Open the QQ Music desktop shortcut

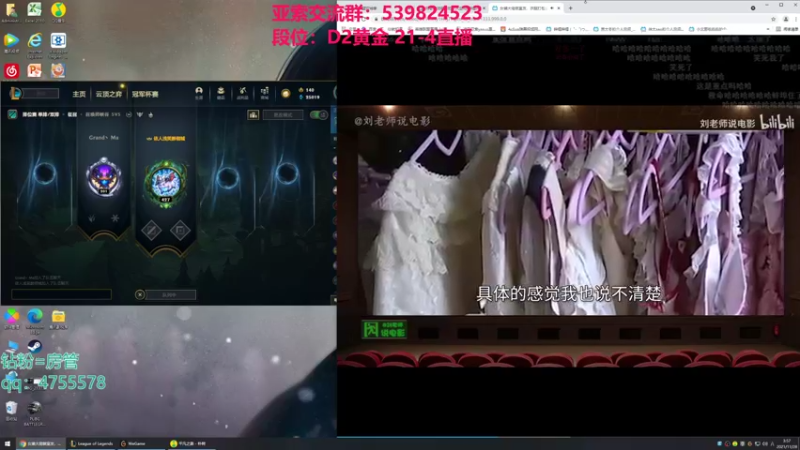point(58,12)
